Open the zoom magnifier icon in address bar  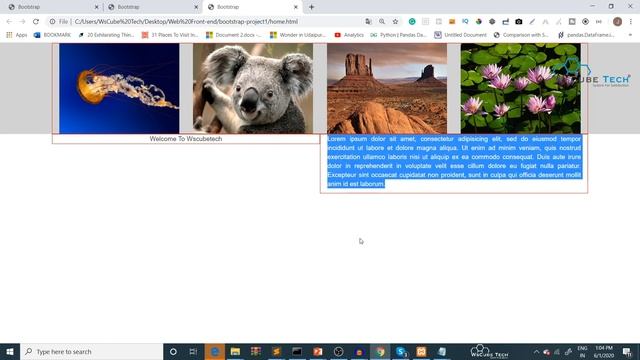(382, 22)
